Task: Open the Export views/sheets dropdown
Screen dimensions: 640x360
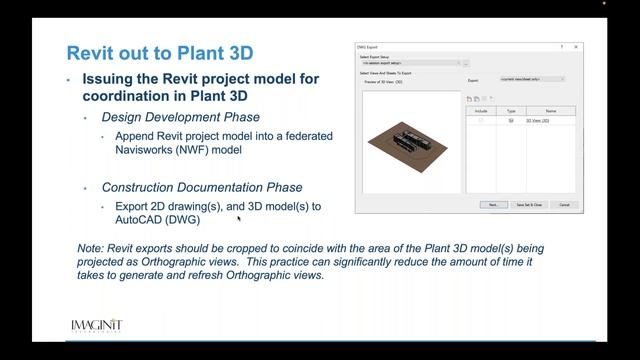Action: point(532,79)
